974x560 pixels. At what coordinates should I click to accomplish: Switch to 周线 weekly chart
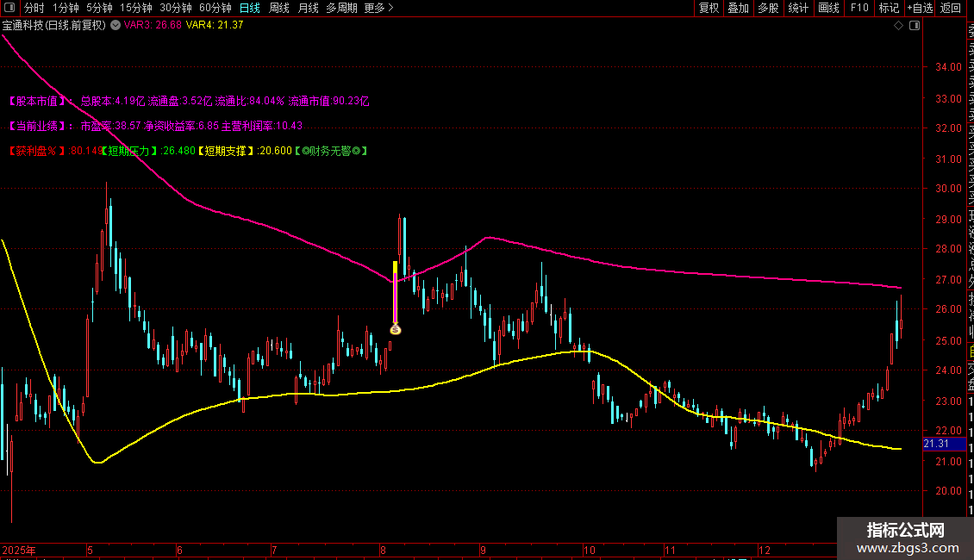coord(279,8)
